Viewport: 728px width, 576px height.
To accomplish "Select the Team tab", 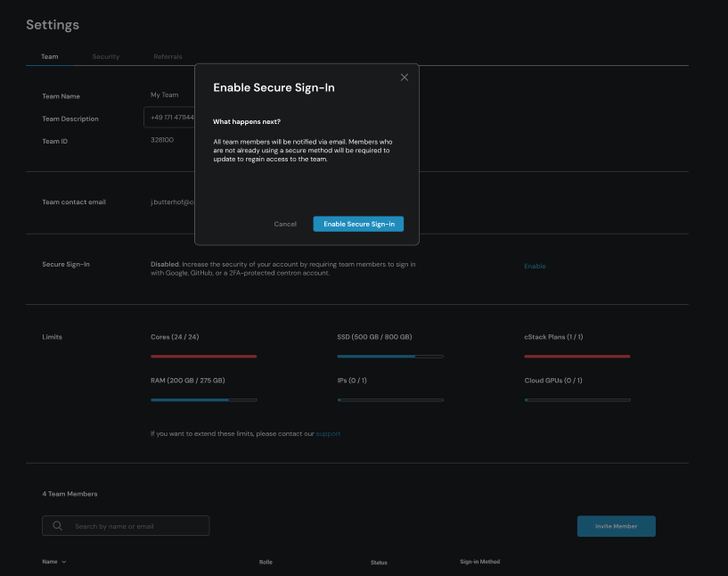I will click(50, 57).
